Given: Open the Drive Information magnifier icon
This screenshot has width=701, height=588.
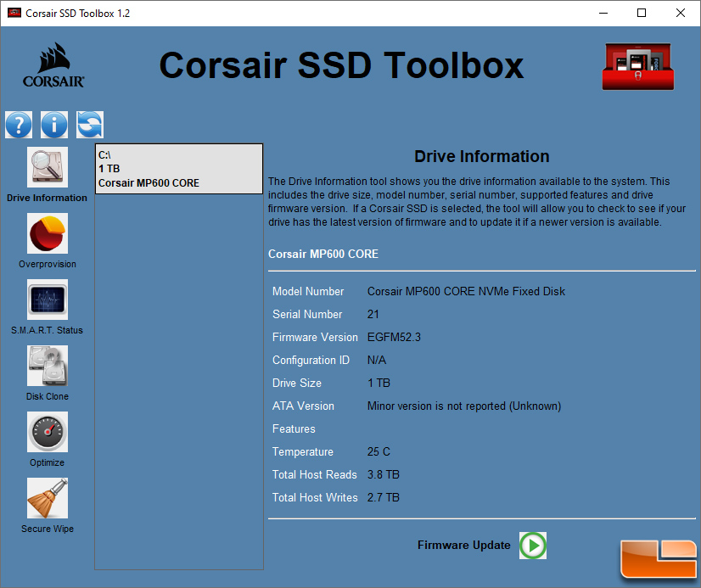Looking at the screenshot, I should pyautogui.click(x=48, y=167).
